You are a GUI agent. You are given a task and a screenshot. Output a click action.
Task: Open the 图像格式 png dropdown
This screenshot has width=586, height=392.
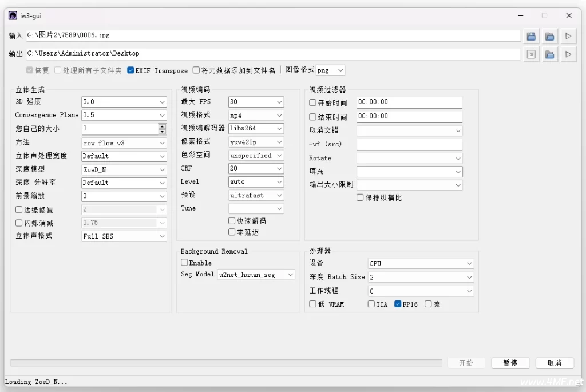tap(329, 70)
